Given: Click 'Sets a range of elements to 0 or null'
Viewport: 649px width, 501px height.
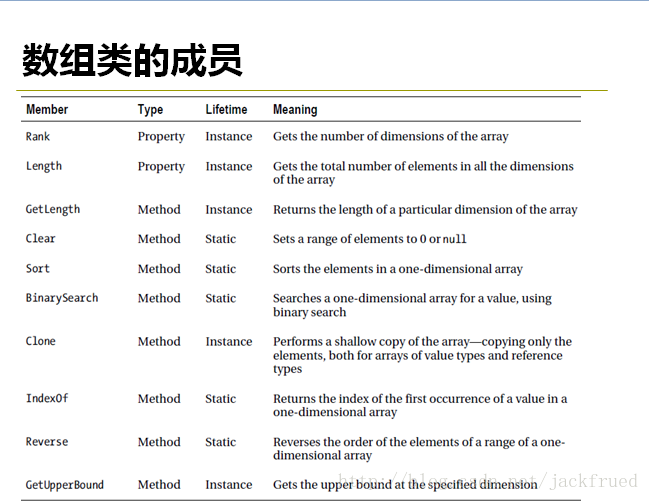Looking at the screenshot, I should click(370, 239).
